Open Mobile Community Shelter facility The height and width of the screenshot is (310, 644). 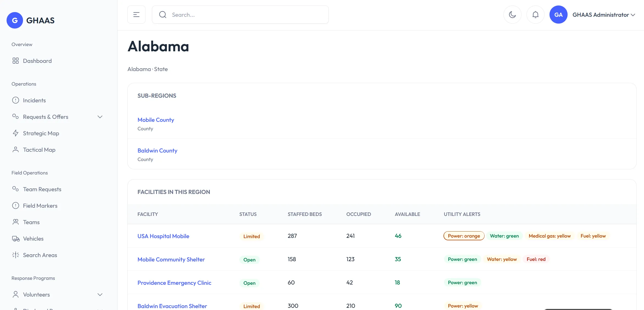click(171, 260)
